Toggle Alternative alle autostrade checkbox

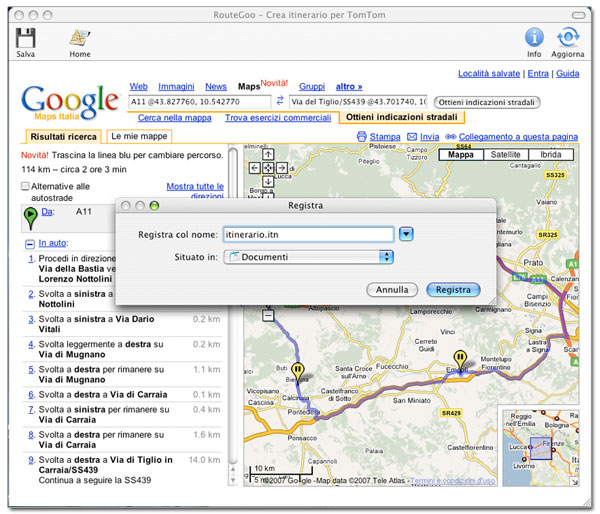click(25, 186)
